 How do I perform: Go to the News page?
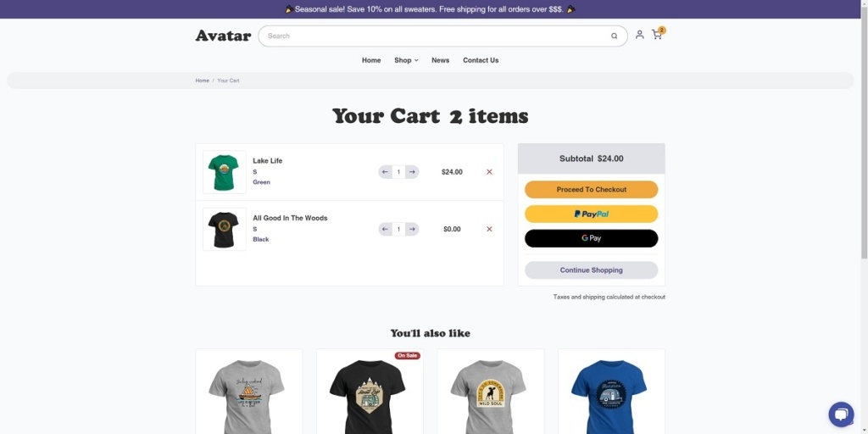pyautogui.click(x=440, y=60)
